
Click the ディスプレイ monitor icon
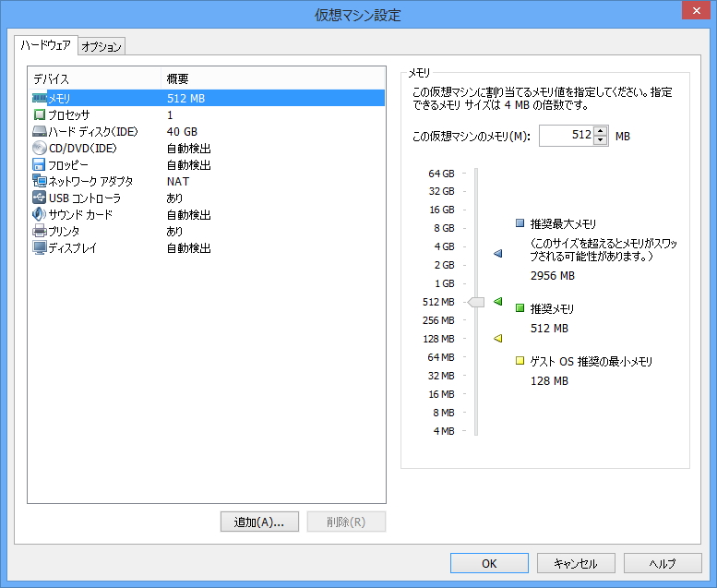pyautogui.click(x=40, y=247)
